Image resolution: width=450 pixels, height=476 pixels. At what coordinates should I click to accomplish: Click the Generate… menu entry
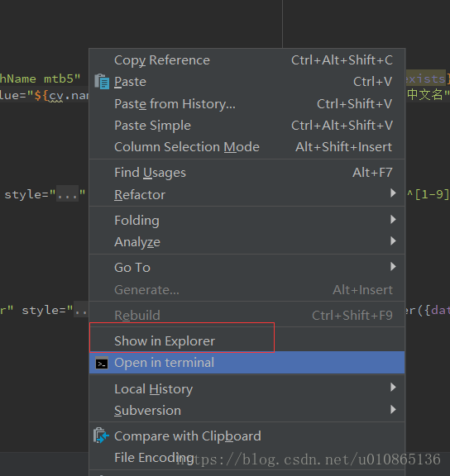click(x=247, y=289)
